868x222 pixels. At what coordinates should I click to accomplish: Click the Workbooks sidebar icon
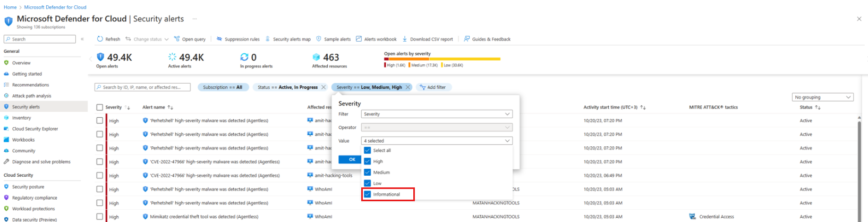coord(6,139)
